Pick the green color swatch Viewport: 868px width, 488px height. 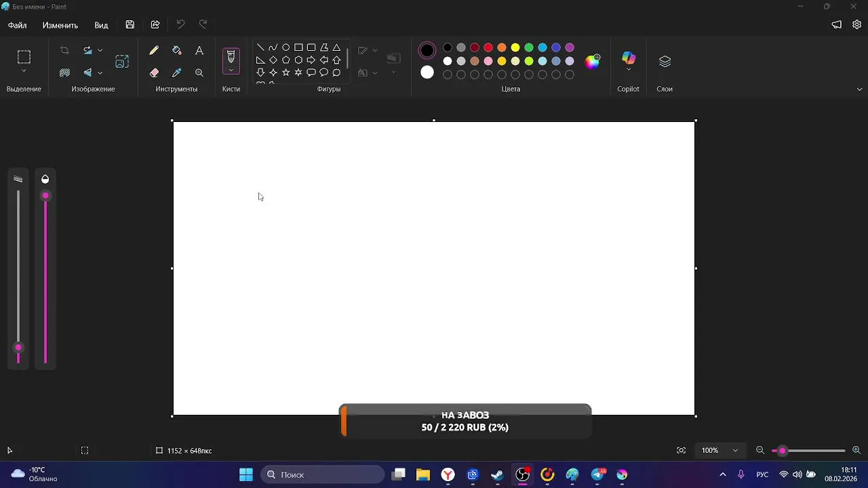pos(529,47)
